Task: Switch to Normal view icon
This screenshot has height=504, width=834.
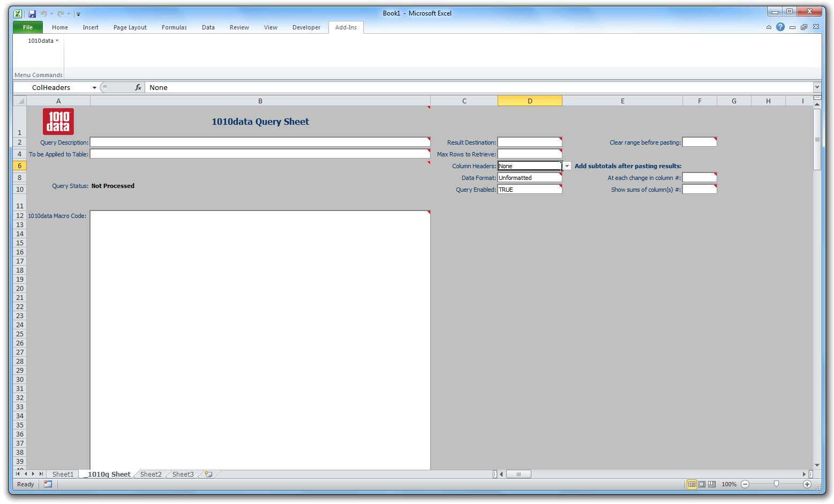Action: [x=692, y=484]
